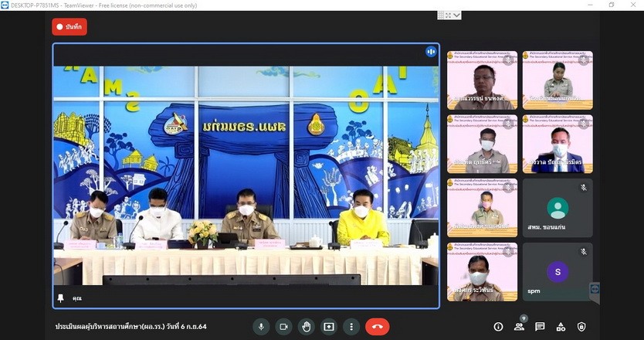The image size is (644, 340).
Task: Click the present screen icon
Action: [x=329, y=327]
